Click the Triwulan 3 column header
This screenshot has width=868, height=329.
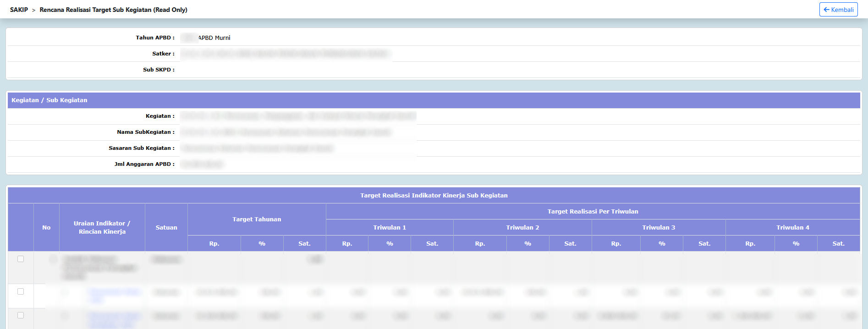[x=659, y=227]
